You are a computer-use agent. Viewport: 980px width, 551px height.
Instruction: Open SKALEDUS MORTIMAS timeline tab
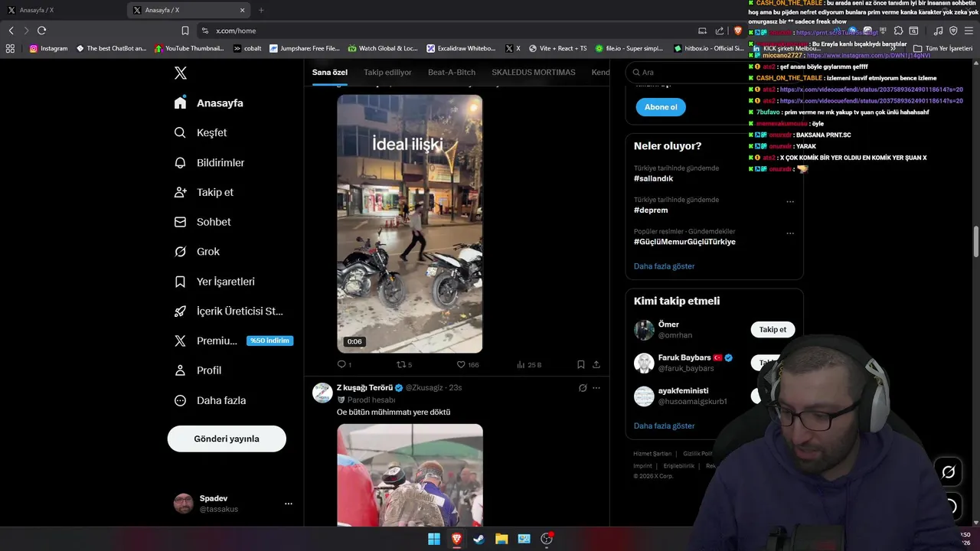pyautogui.click(x=534, y=72)
